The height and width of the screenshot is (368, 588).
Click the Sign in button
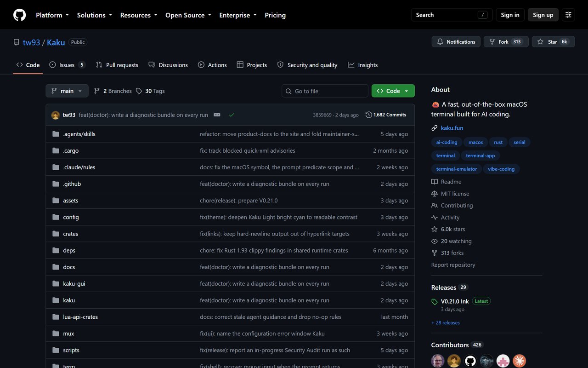(510, 15)
